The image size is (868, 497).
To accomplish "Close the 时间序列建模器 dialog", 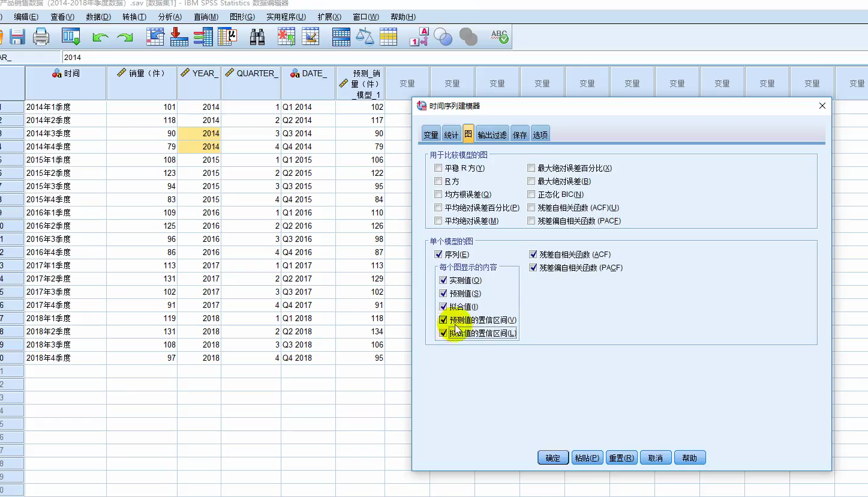I will point(822,106).
